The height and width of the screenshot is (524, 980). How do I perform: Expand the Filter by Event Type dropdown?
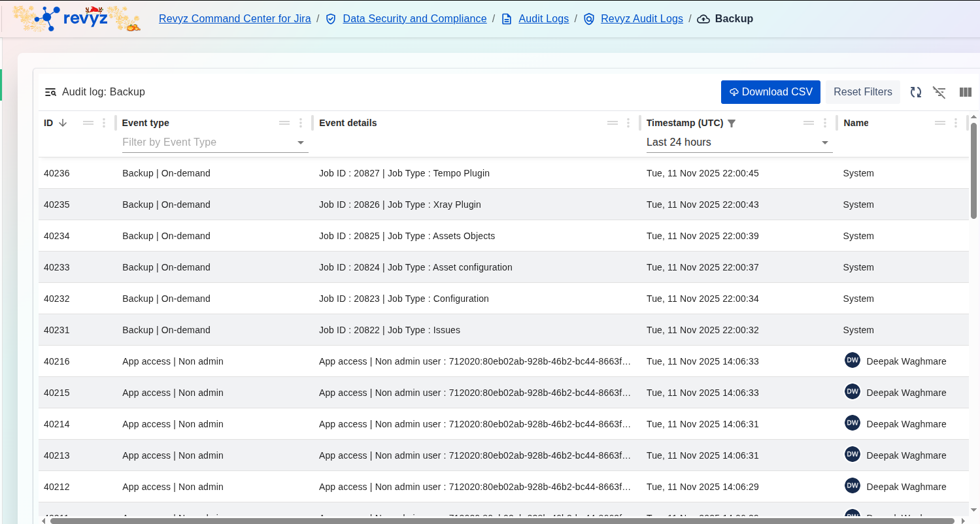[301, 142]
